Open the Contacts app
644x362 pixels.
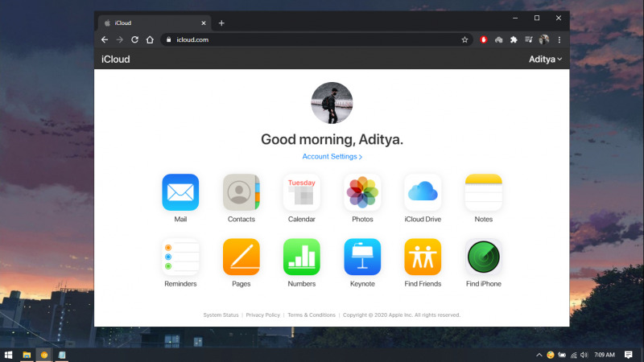pyautogui.click(x=241, y=192)
